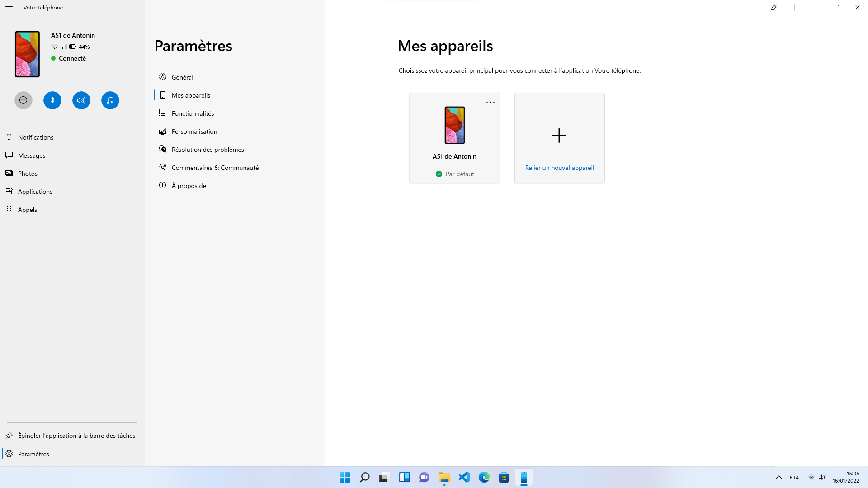Pin the application to the taskbar
Screen dimensions: 868x488
coord(72,436)
